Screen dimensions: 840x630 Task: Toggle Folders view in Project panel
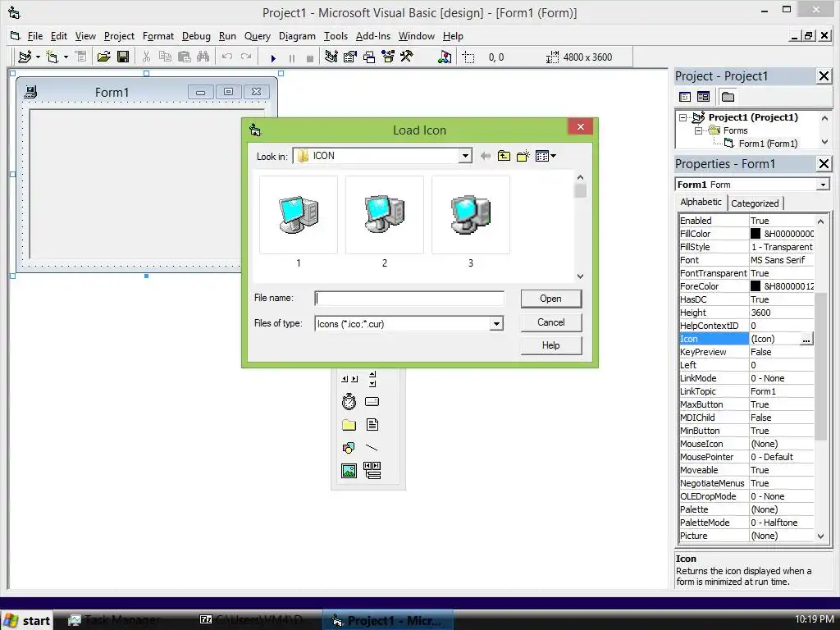click(x=728, y=97)
